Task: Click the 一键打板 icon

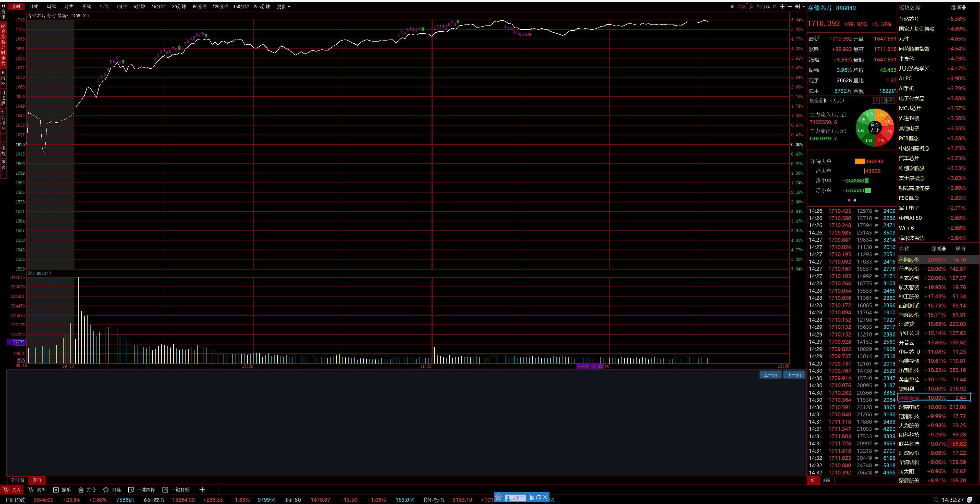Action: point(165,489)
